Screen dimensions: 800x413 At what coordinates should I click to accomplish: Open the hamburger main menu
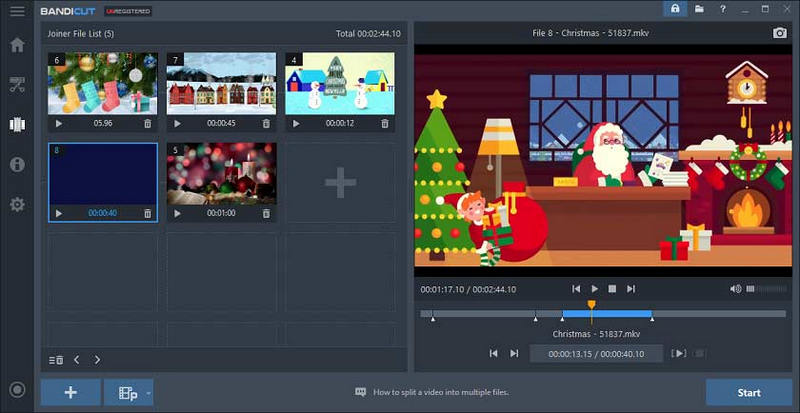point(17,11)
